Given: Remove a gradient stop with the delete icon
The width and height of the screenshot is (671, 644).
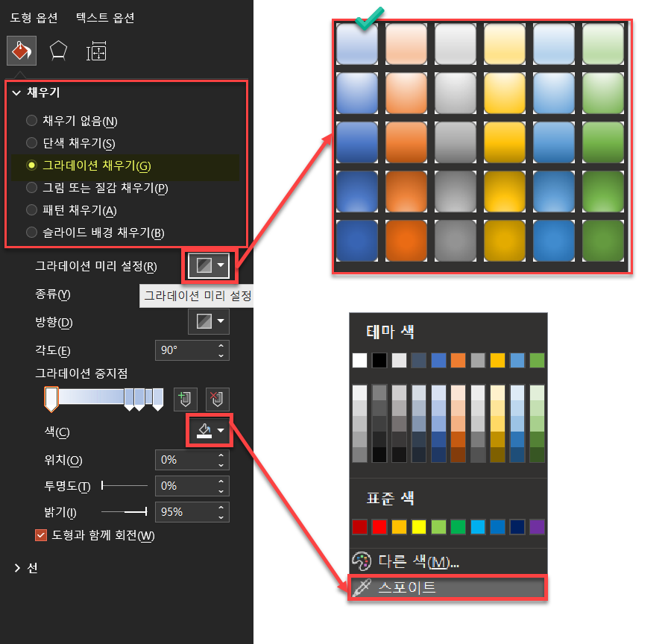Looking at the screenshot, I should coord(216,400).
